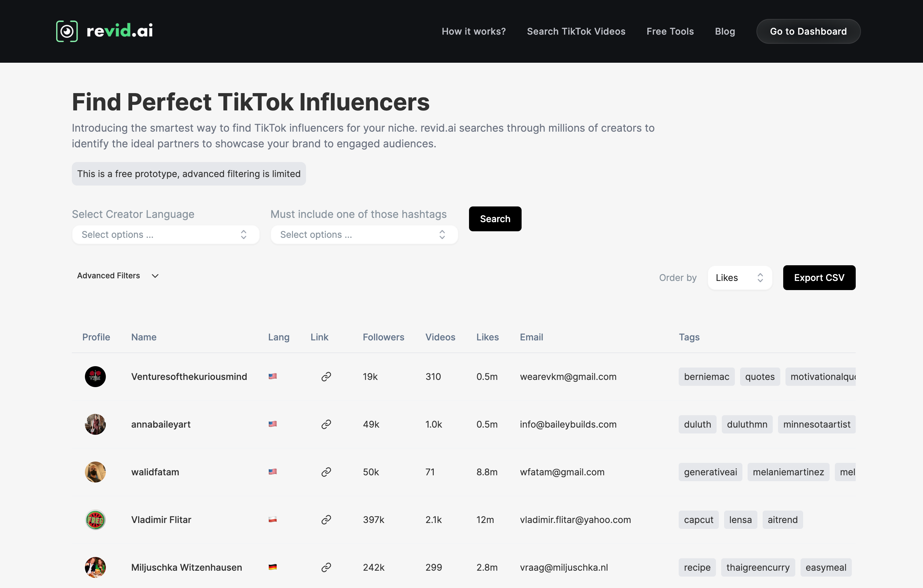
Task: Open the link icon for Miljuschka Witzenhausen
Action: tap(326, 567)
